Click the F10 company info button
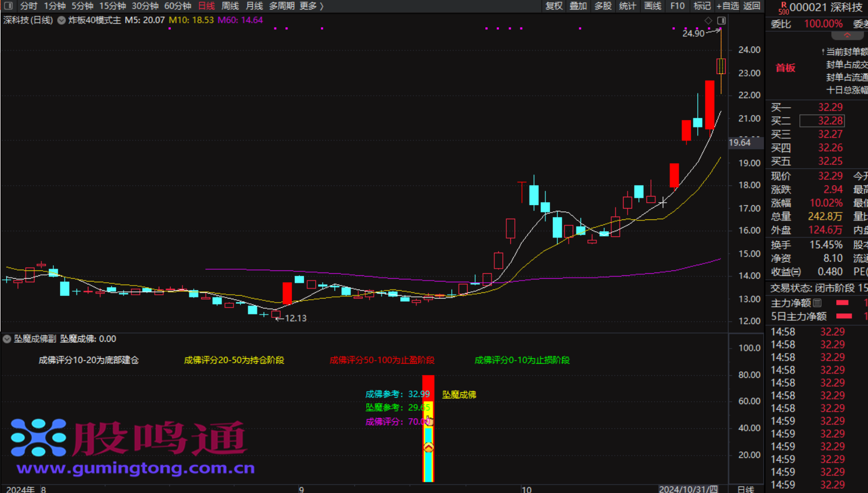 tap(677, 6)
